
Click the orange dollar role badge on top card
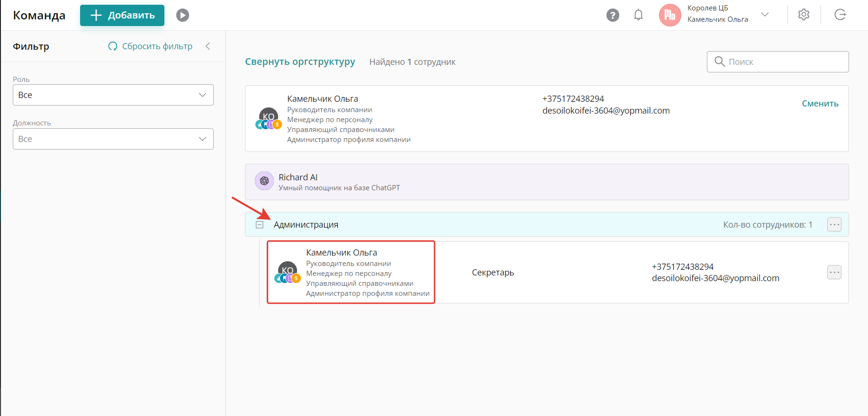pyautogui.click(x=277, y=124)
